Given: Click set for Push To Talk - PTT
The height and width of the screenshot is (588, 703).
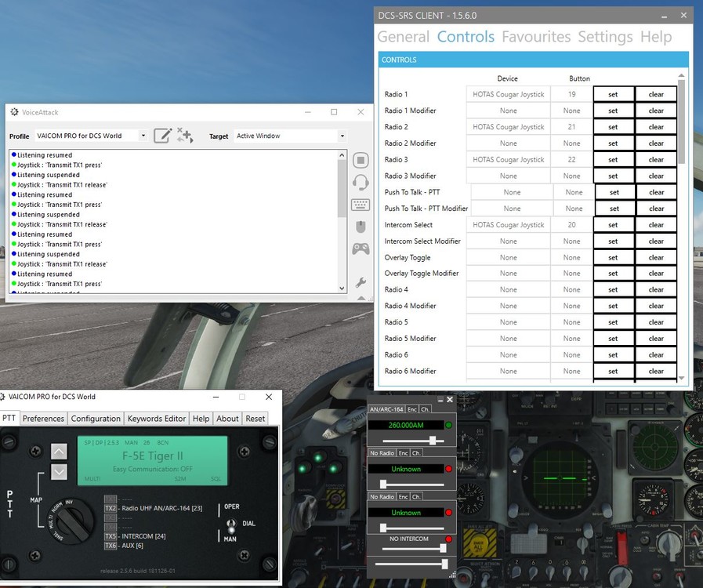Looking at the screenshot, I should [614, 192].
